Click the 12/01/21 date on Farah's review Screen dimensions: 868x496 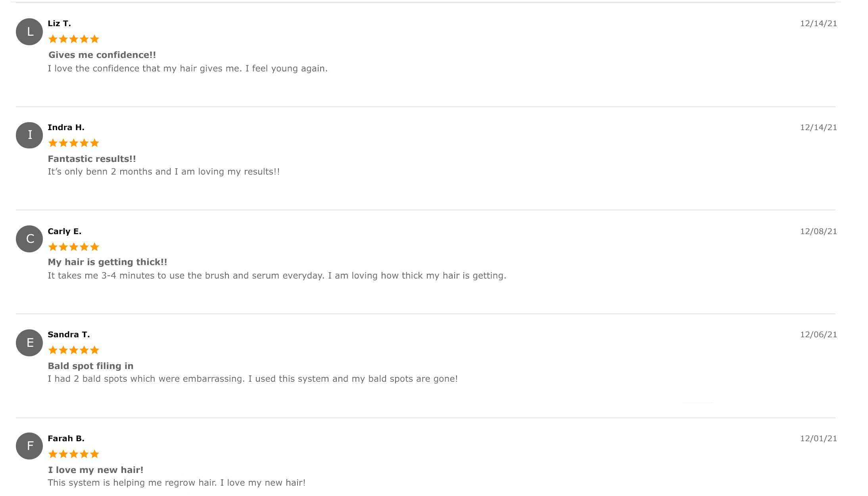pyautogui.click(x=818, y=438)
